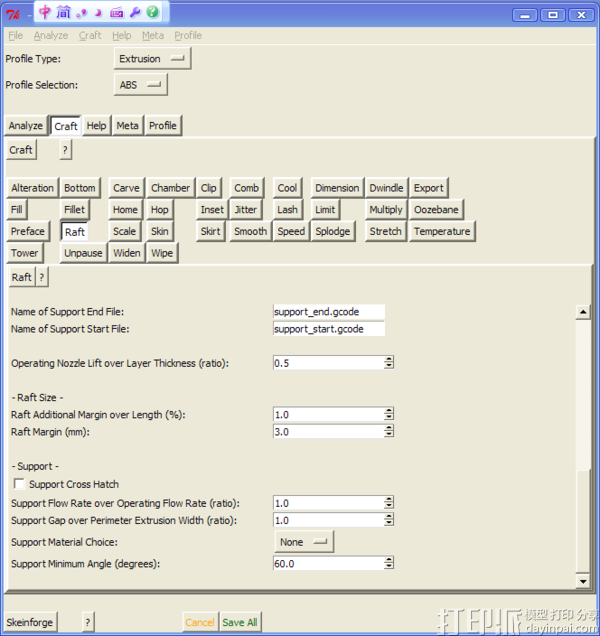Click the green help icon in IME toolbar
Viewport: 600px width, 636px height.
[152, 12]
